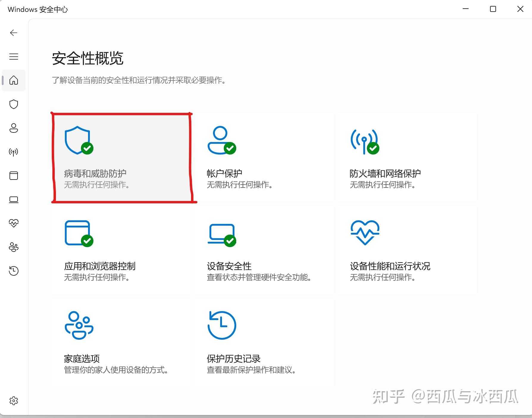Screen dimensions: 532x418
Task: Open account protection person icon in sidebar
Action: (x=14, y=128)
